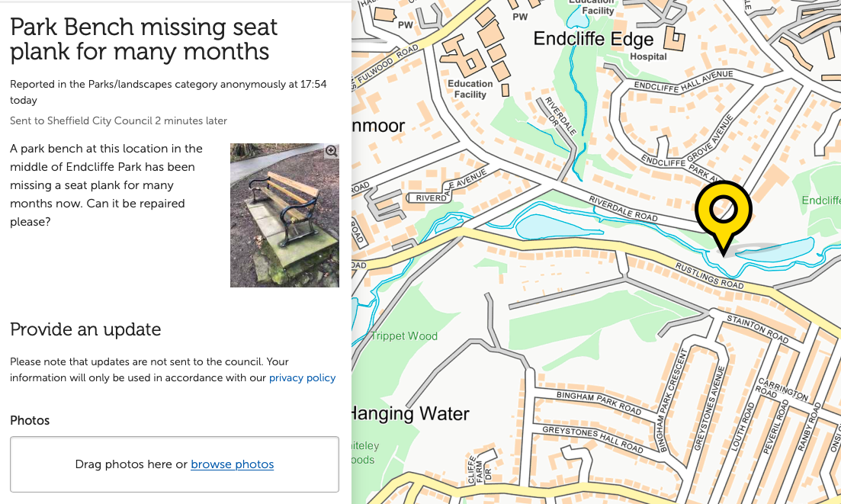Click the 'Riverdale Road' label on the map

623,209
